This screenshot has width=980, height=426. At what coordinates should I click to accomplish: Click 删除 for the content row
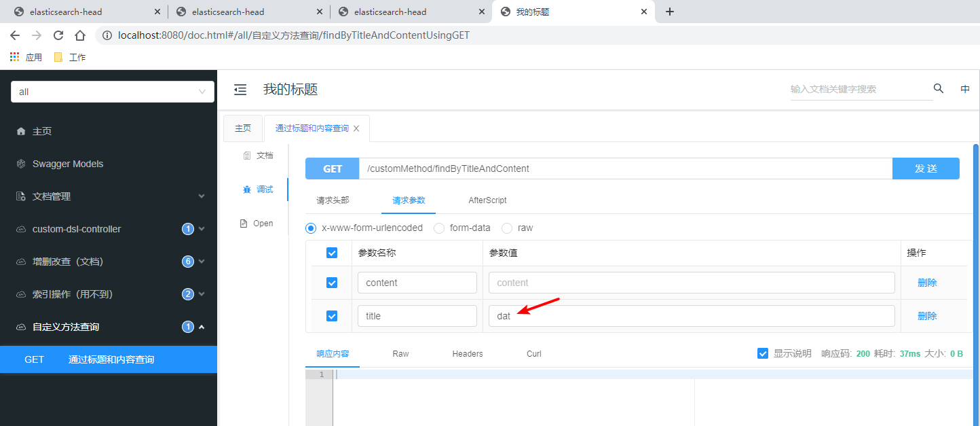click(x=927, y=283)
